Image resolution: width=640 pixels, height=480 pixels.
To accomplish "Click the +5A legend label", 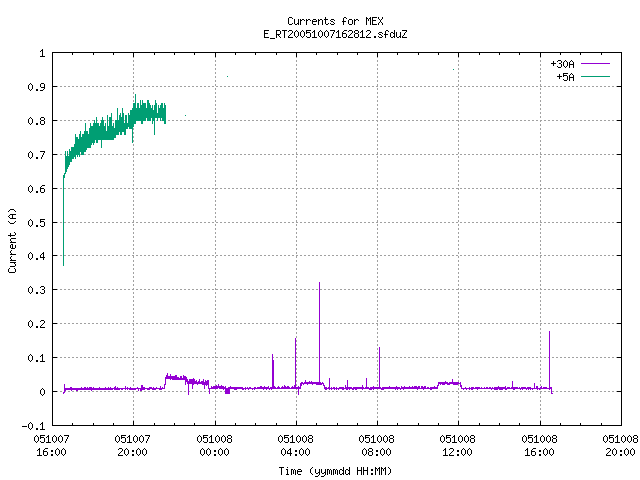I will tap(565, 77).
